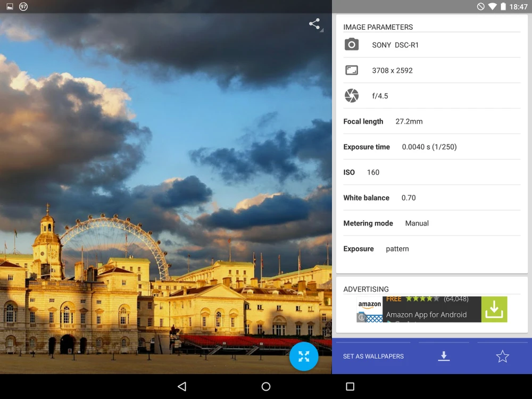The image size is (532, 399).
Task: Open Recent Apps with the square button
Action: 350,387
